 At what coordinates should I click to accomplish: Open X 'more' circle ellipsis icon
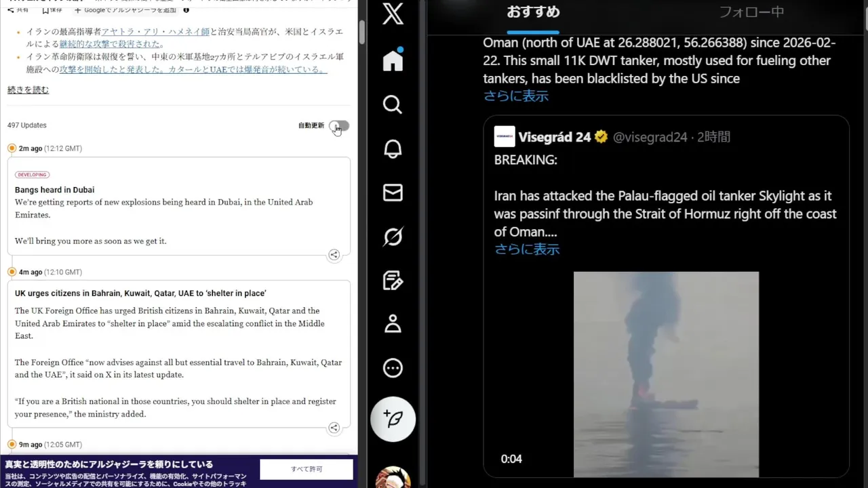[x=393, y=368]
